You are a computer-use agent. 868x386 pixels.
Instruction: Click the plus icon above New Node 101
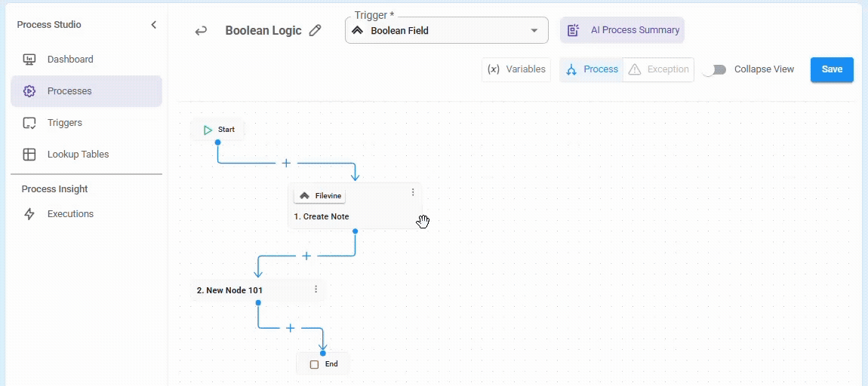tap(306, 256)
